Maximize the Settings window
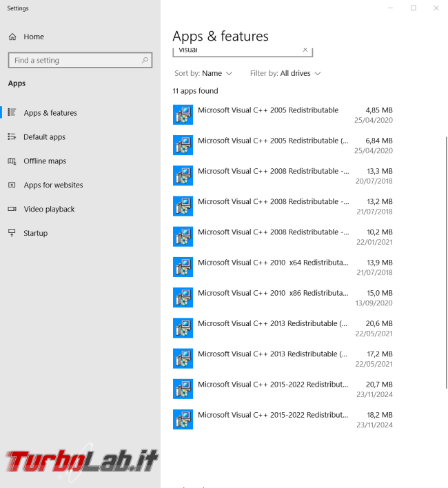This screenshot has height=488, width=448. click(414, 8)
